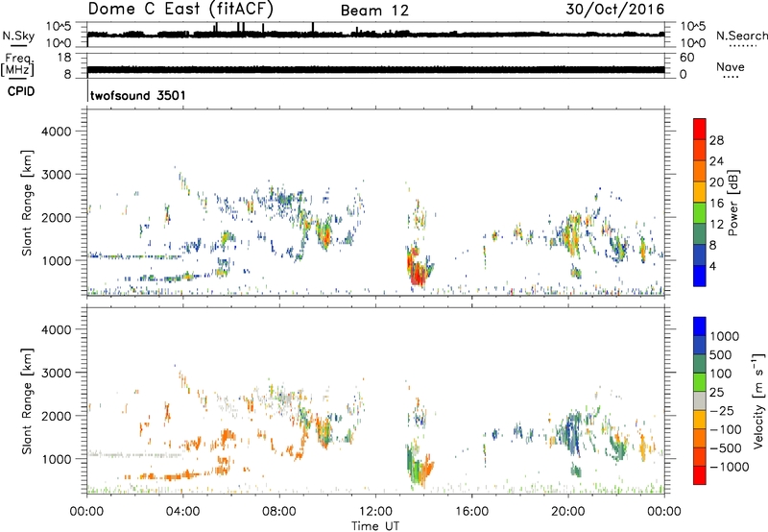Click the red segment of the power color bar

click(x=700, y=129)
